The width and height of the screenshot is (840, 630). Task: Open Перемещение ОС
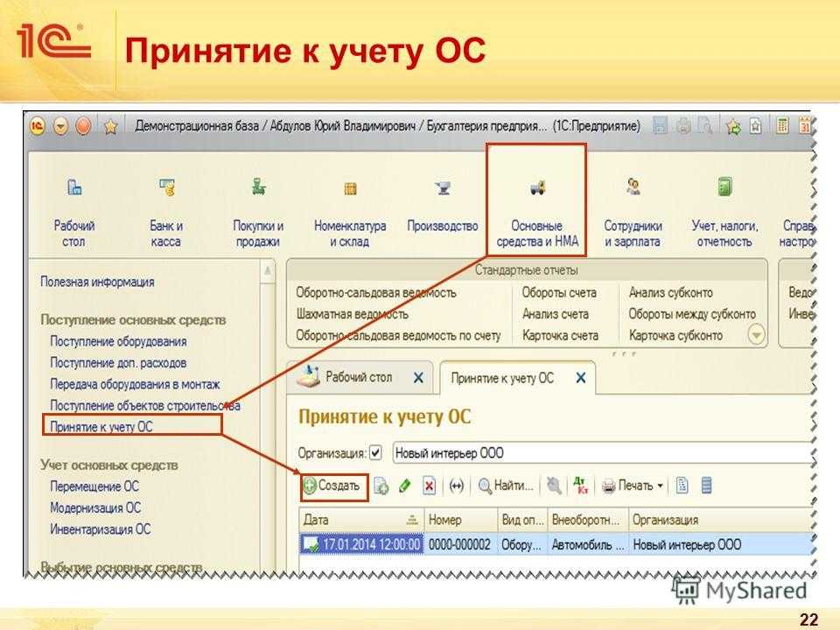click(94, 486)
